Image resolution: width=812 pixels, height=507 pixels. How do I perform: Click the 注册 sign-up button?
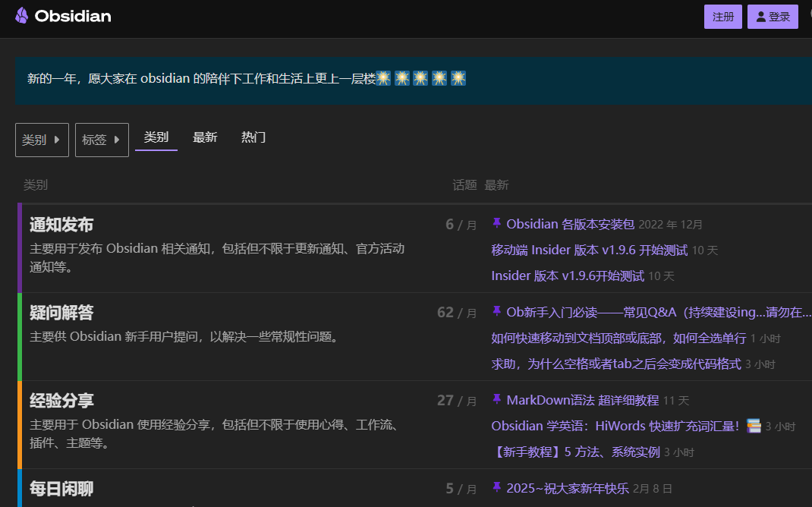[x=723, y=17]
